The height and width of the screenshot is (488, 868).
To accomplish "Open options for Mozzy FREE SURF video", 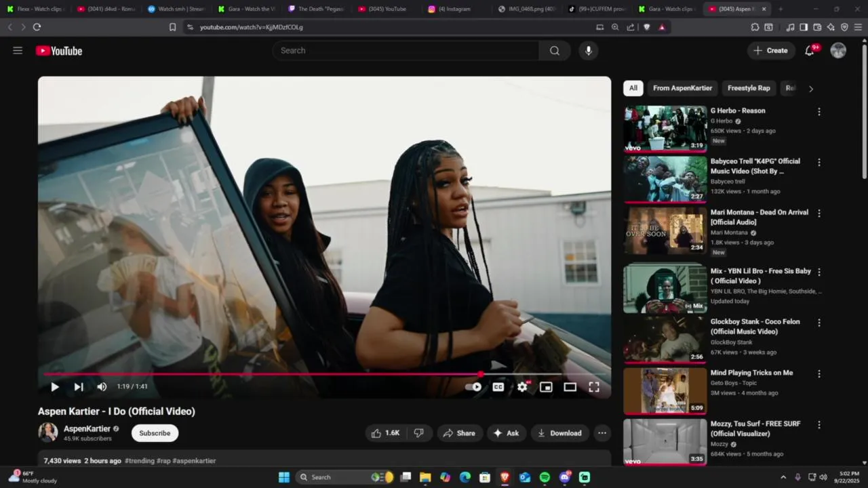I will click(818, 425).
